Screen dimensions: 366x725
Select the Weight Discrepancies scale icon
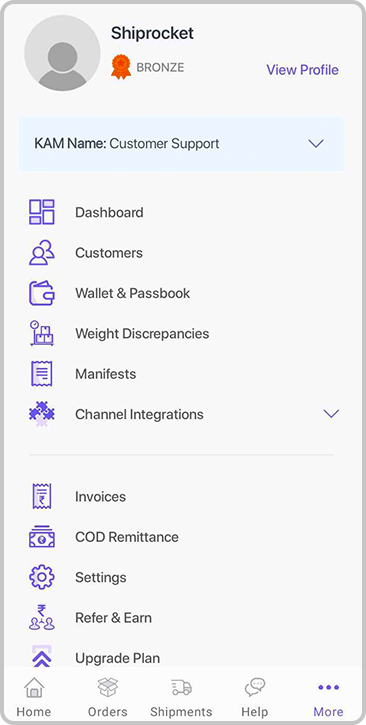click(42, 333)
